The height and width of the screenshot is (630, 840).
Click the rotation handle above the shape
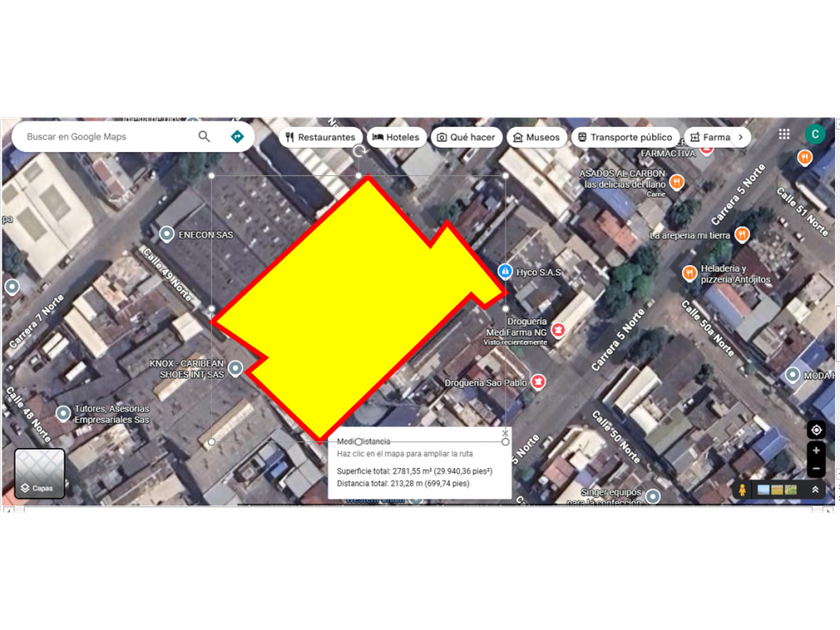(359, 151)
